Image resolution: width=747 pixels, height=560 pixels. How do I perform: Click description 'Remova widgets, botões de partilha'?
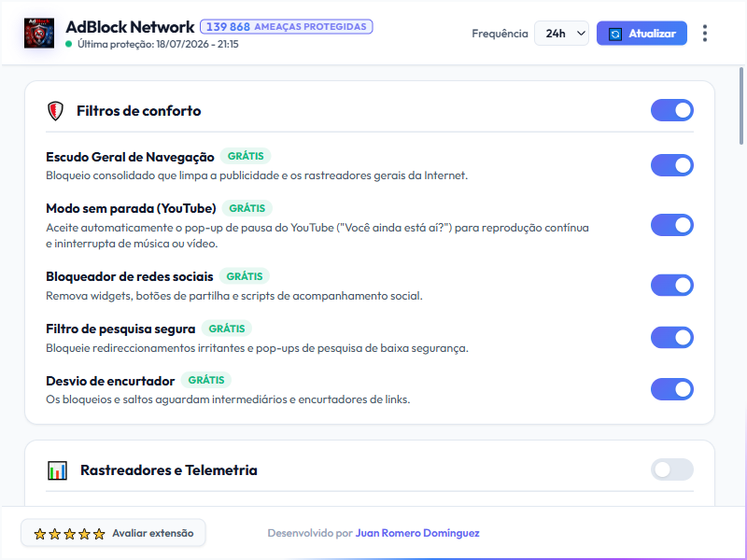click(x=234, y=296)
